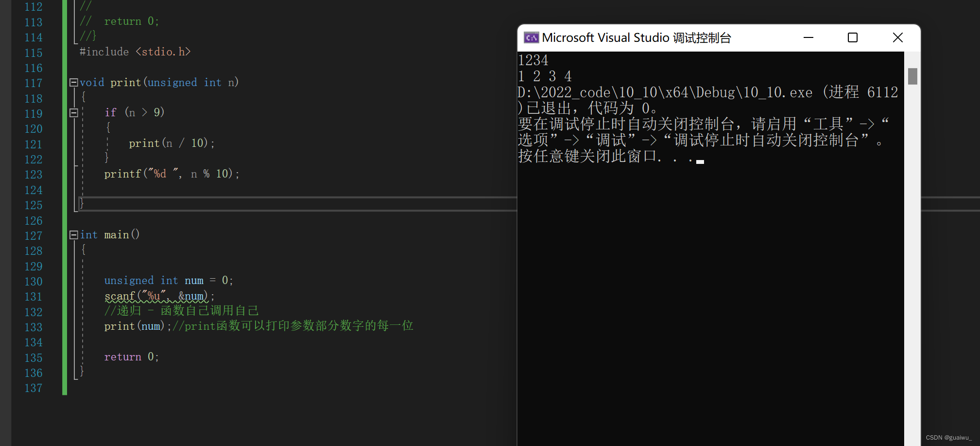
Task: Click the console scrollbar thumb
Action: coord(913,76)
